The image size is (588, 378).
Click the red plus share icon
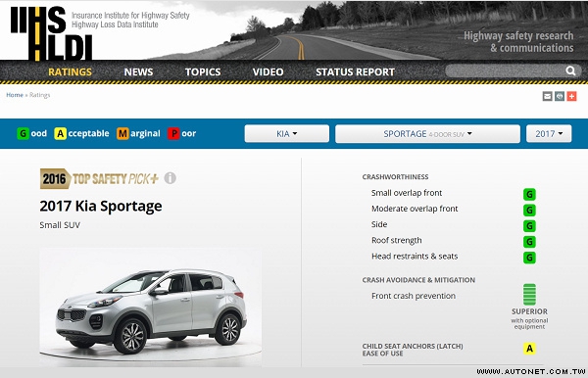click(571, 96)
